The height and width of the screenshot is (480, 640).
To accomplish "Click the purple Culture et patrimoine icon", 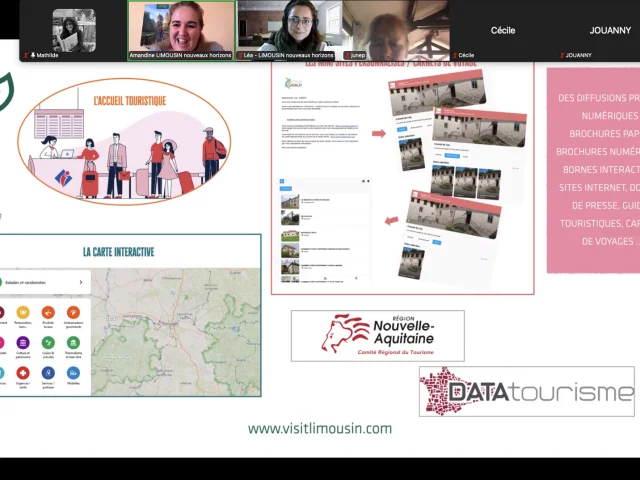I will click(23, 343).
